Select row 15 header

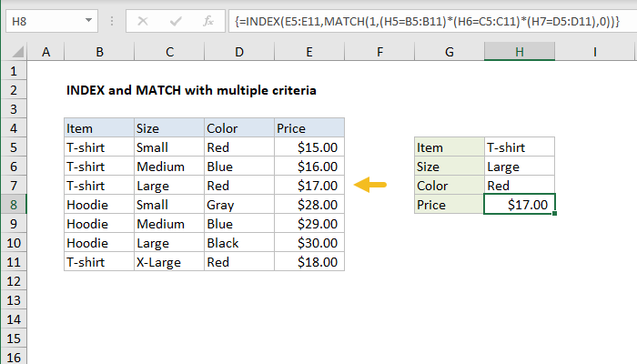[14, 339]
